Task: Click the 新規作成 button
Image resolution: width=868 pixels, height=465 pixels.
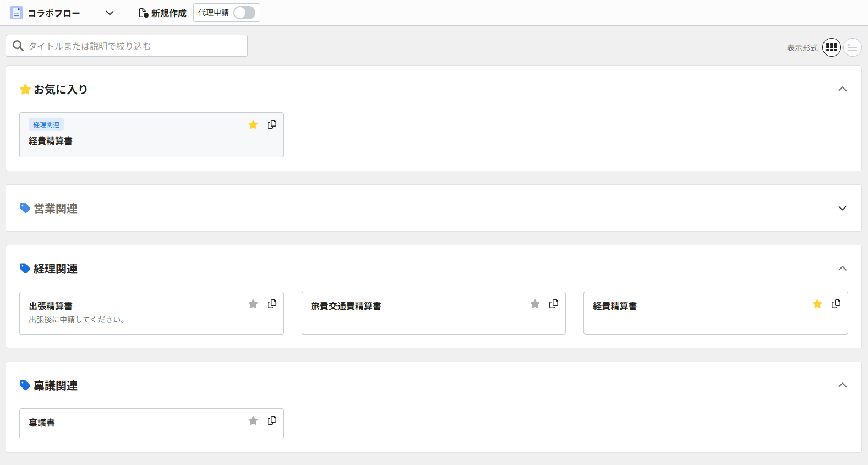Action: 162,13
